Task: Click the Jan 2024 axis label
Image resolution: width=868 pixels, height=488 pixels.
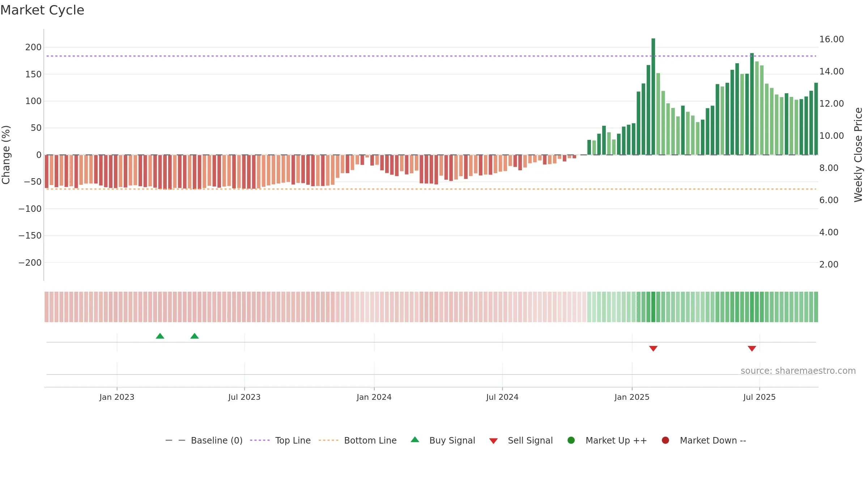Action: (x=374, y=397)
